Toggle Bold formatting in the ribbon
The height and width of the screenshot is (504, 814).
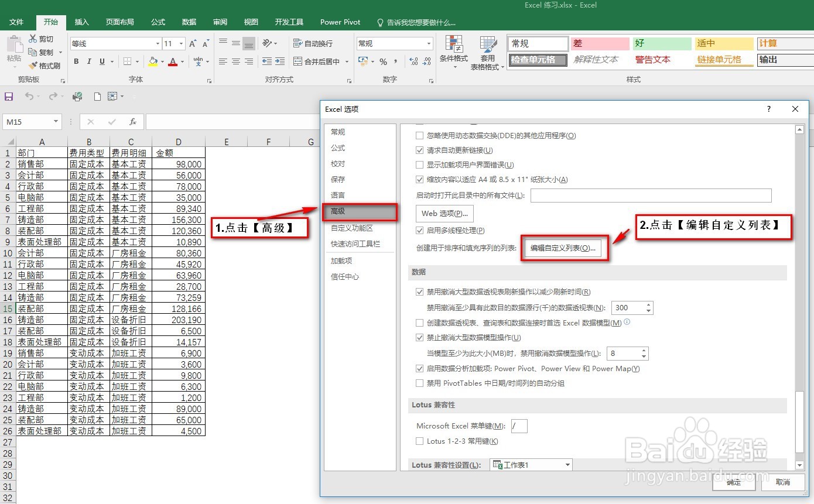point(76,61)
